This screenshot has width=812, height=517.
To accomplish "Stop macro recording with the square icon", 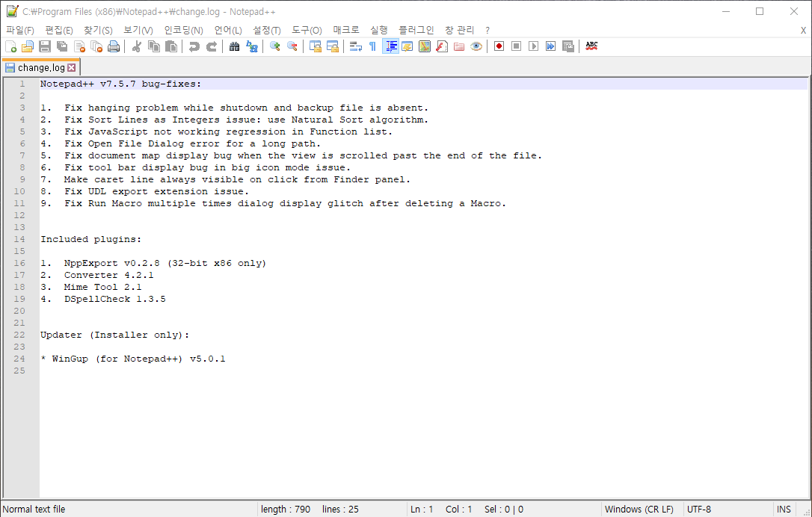I will [x=517, y=46].
